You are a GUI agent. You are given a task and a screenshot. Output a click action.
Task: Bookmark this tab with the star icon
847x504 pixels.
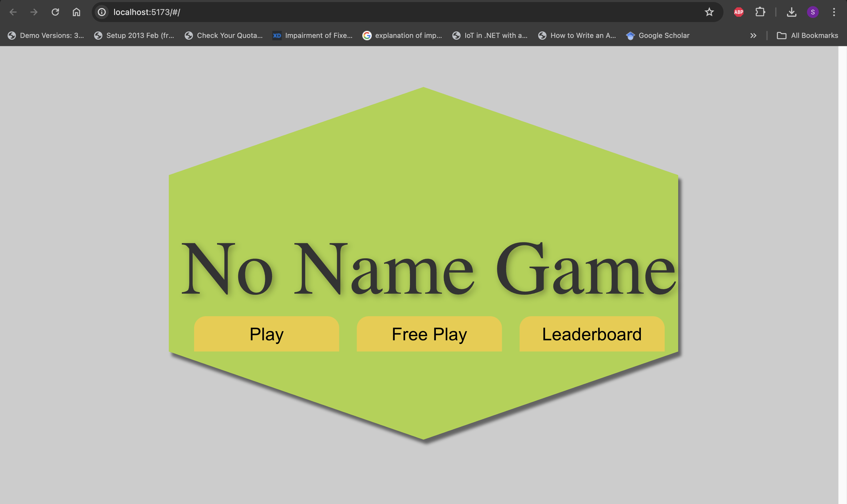coord(709,12)
